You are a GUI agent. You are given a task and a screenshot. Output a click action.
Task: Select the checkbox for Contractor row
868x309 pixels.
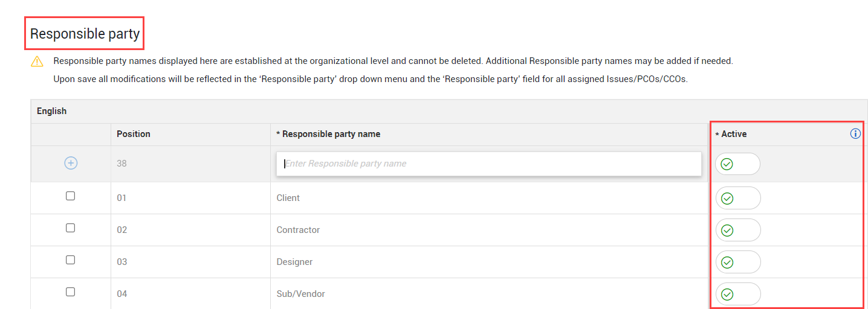[x=70, y=228]
